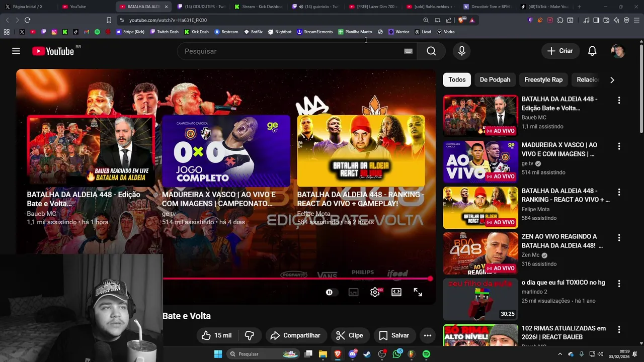
Task: Focus the Pesquisar search field
Action: [297, 51]
